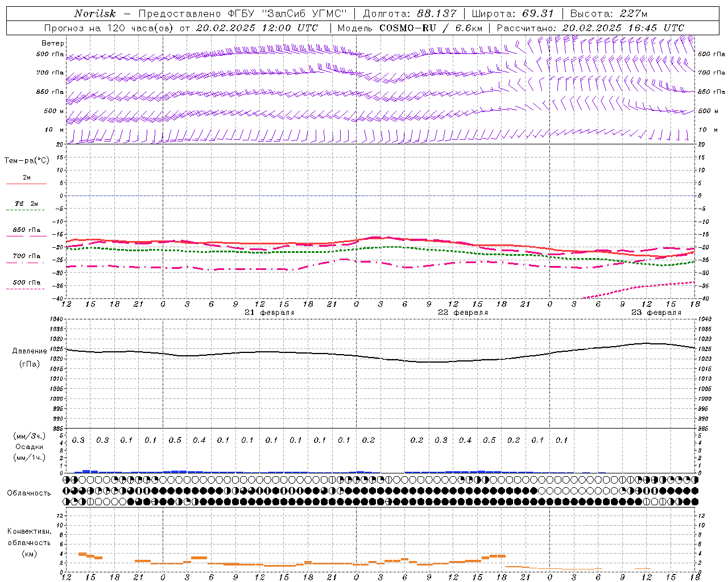
Task: Click the '2м' temperature legend entry
Action: [27, 178]
